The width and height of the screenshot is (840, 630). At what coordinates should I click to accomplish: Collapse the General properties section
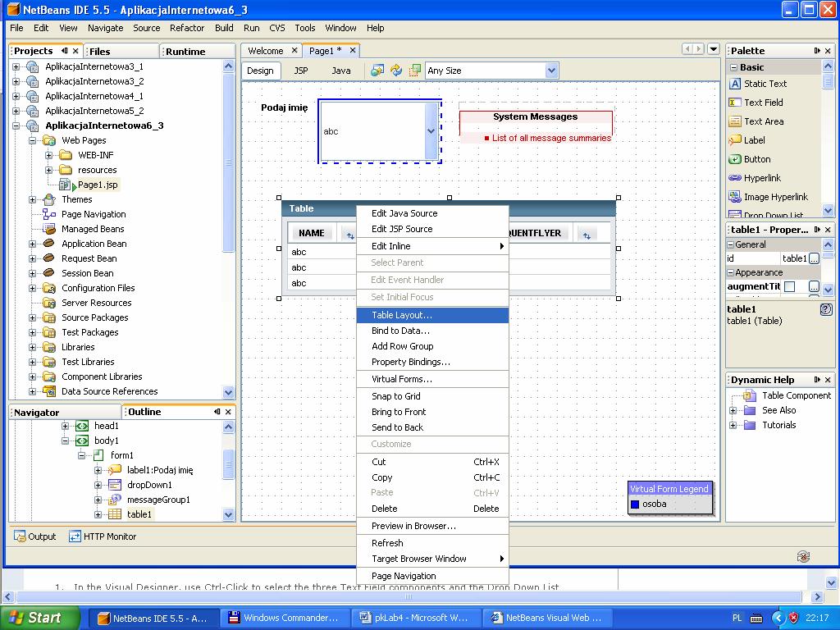(x=730, y=244)
